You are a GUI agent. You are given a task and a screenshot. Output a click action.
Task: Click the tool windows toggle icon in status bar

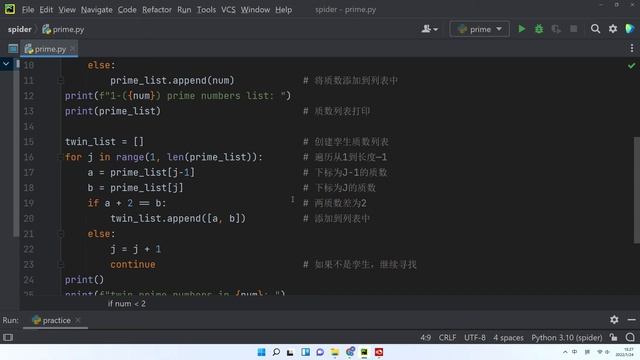(x=8, y=337)
